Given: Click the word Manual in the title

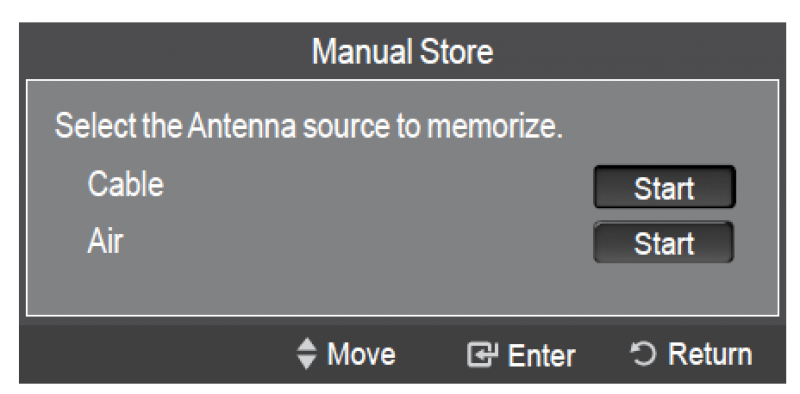Looking at the screenshot, I should (362, 52).
